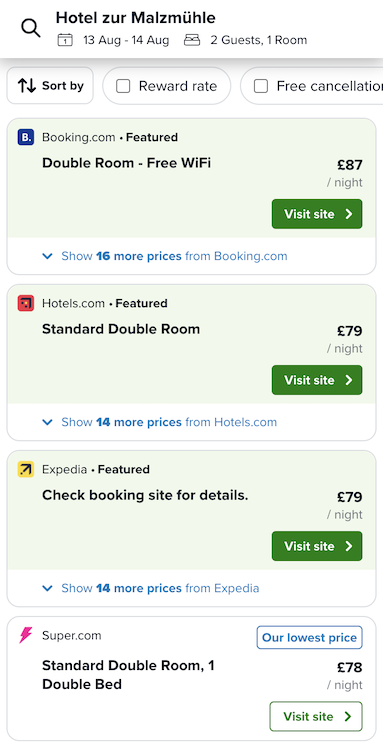Visit site for Booking.com Double Room
Screen dimensions: 383x746
pyautogui.click(x=317, y=214)
